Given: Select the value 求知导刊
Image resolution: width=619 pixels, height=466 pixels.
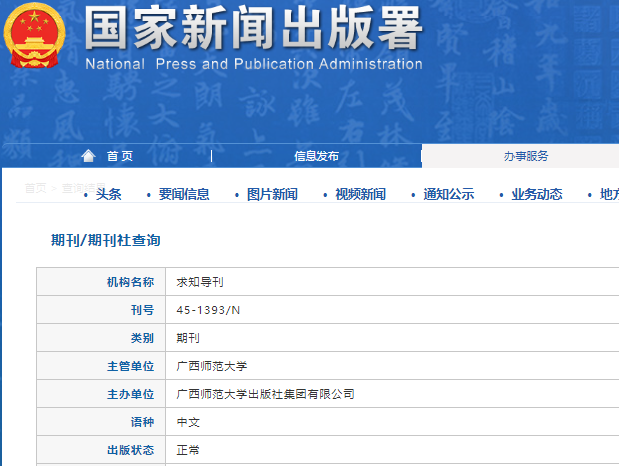Looking at the screenshot, I should [x=200, y=282].
